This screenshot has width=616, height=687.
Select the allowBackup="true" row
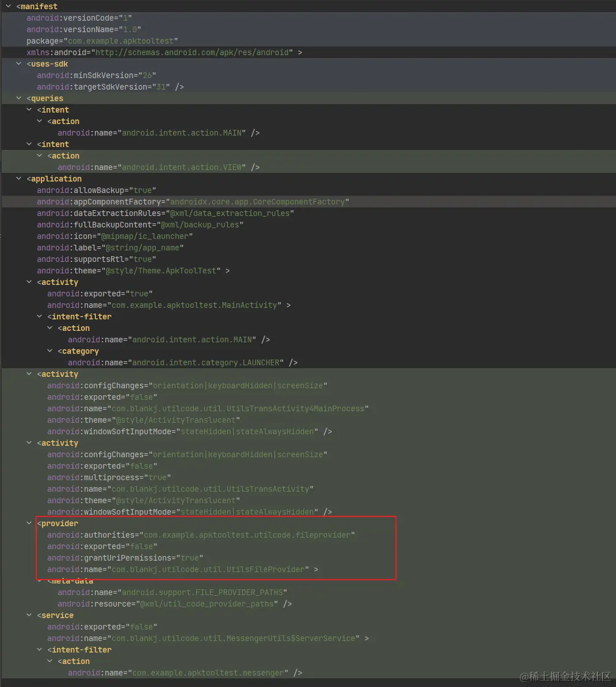pos(308,190)
